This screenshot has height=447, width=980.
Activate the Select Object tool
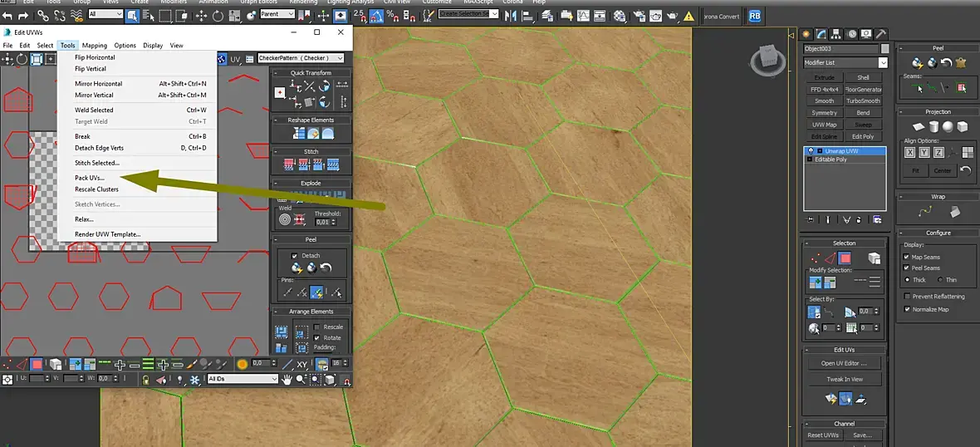tap(132, 15)
